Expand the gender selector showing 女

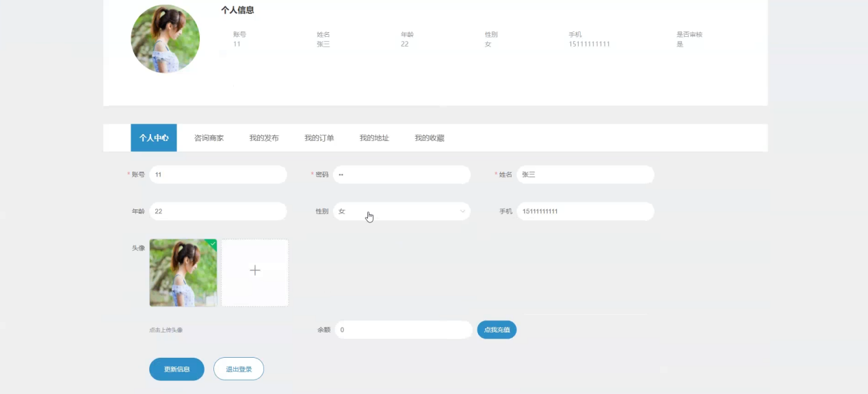coord(402,211)
